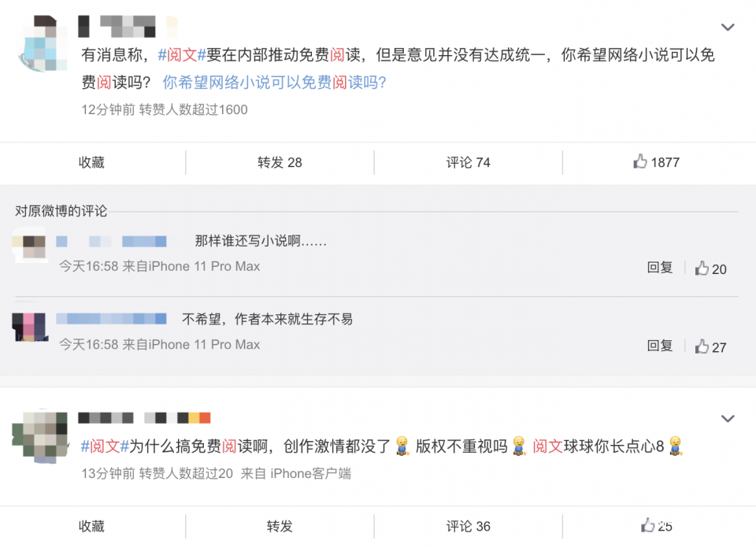Screen dimensions: 756x548
Task: Open the poll link 你希望网络小说可以免费阅读吗
Action: point(274,82)
